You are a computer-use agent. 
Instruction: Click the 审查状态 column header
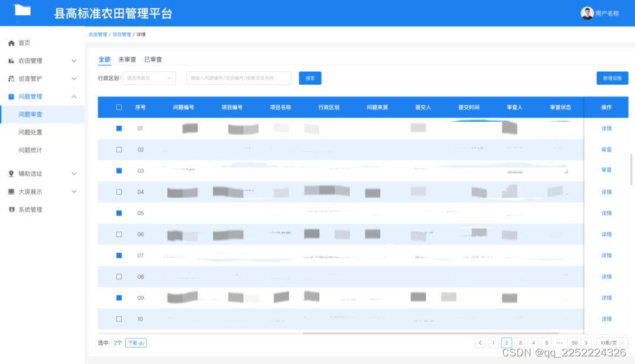pos(560,107)
